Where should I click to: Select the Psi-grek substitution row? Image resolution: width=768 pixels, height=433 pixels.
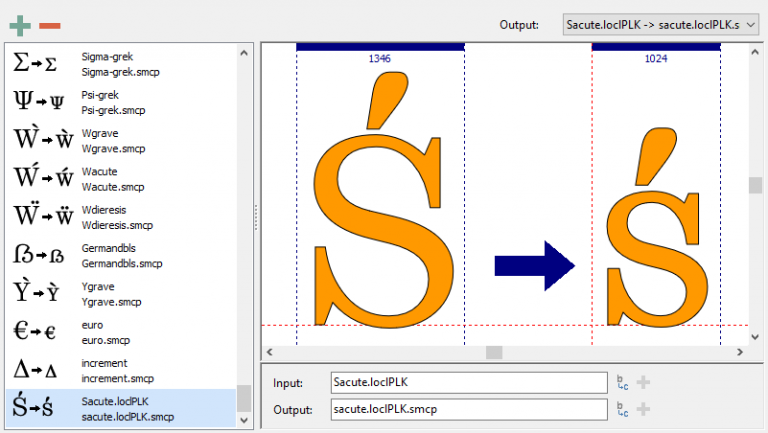tap(120, 101)
